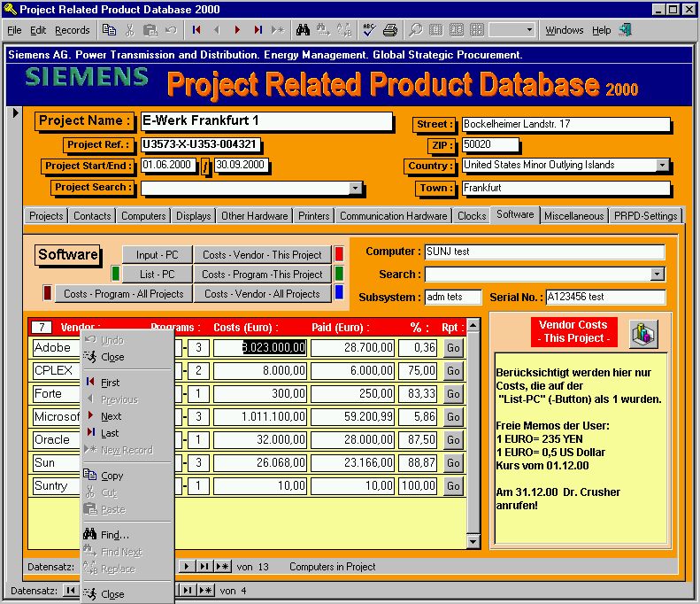Click Costs - Vendor - This Project button
Image resolution: width=700 pixels, height=604 pixels.
coord(262,255)
